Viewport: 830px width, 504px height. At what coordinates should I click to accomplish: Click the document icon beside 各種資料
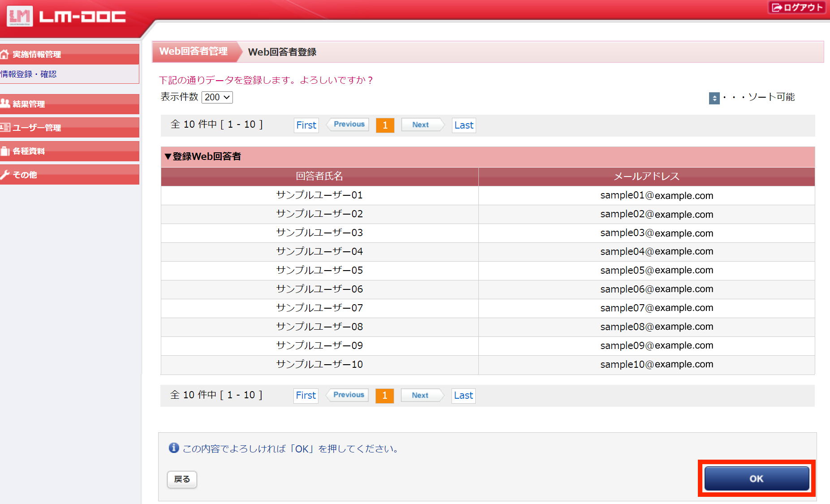coord(5,151)
